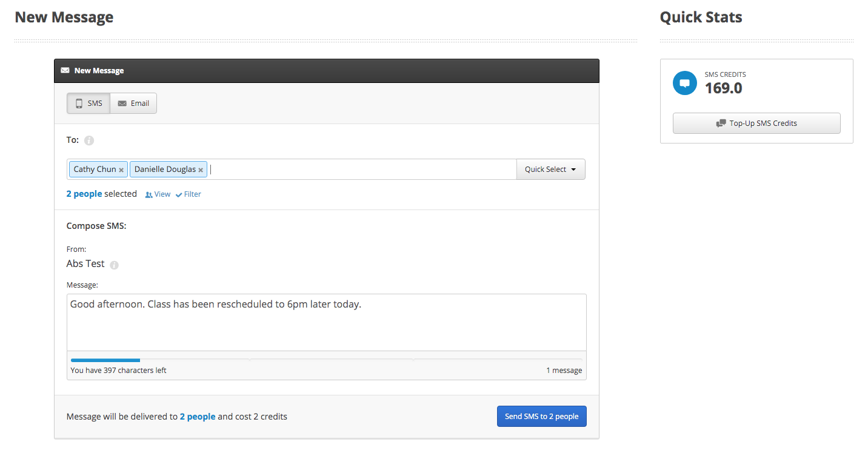The width and height of the screenshot is (868, 462).
Task: Click the 2 people selected link
Action: click(x=84, y=194)
